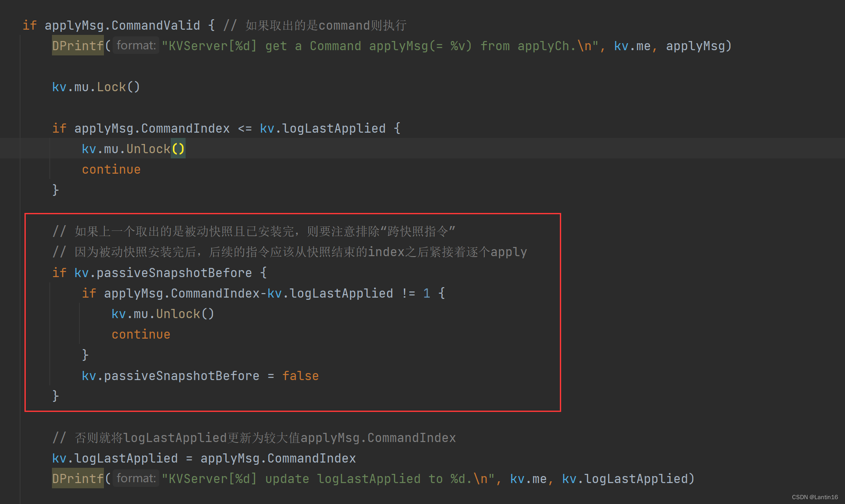Click closing brace of passiveSnapshotBefore block

pos(55,396)
